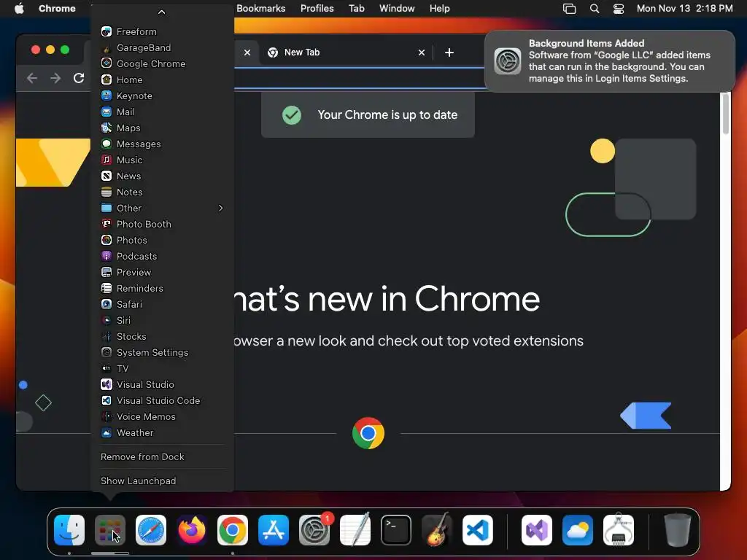Choose Show Launchpad

tap(162, 481)
